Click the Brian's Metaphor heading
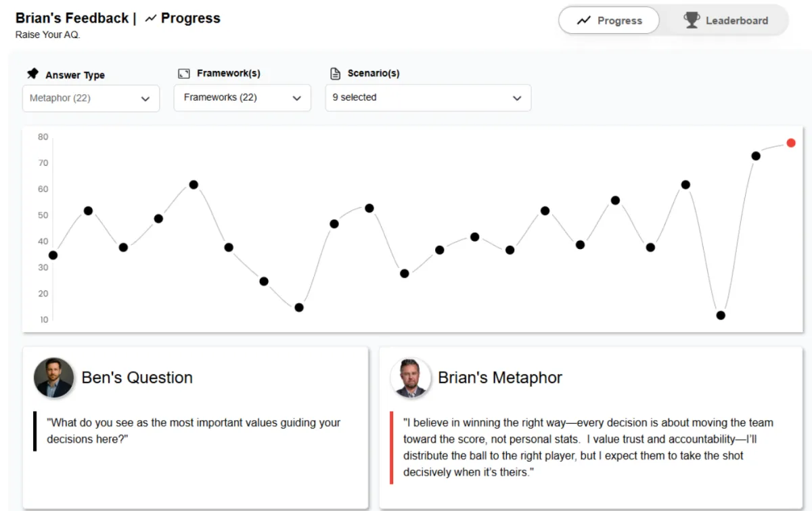Viewport: 812px width, 511px height. click(499, 378)
